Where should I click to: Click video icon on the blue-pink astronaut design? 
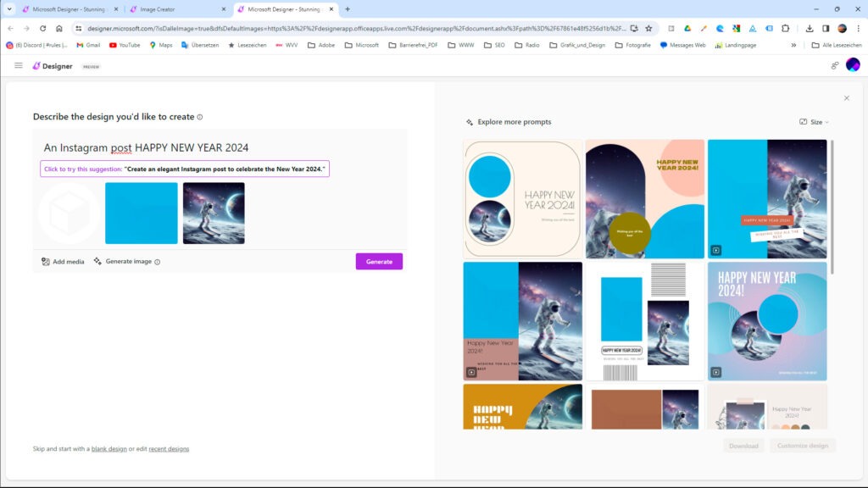471,373
